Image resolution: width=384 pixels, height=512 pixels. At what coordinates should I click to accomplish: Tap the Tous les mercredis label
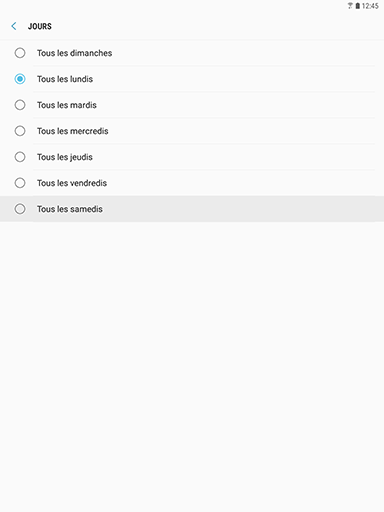pos(73,131)
